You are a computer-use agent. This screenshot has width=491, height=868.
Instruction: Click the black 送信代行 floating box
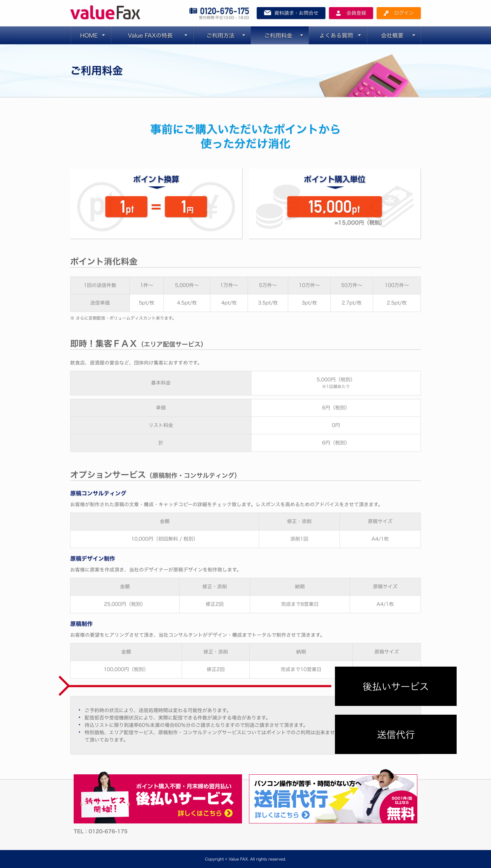[x=396, y=734]
